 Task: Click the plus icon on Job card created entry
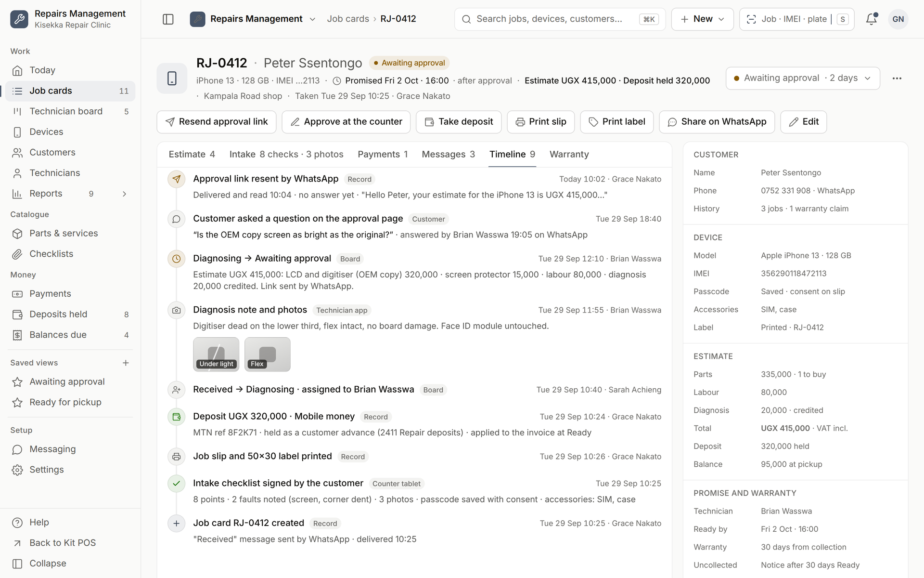pyautogui.click(x=177, y=524)
